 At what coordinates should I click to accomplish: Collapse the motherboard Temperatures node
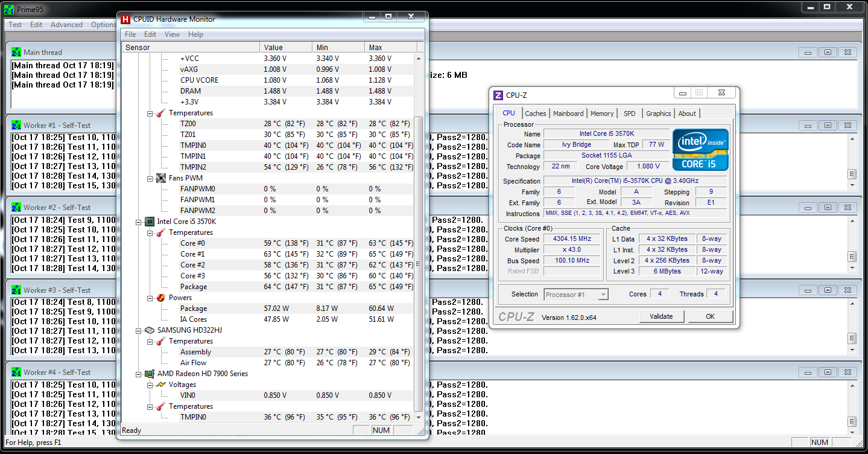click(x=150, y=113)
